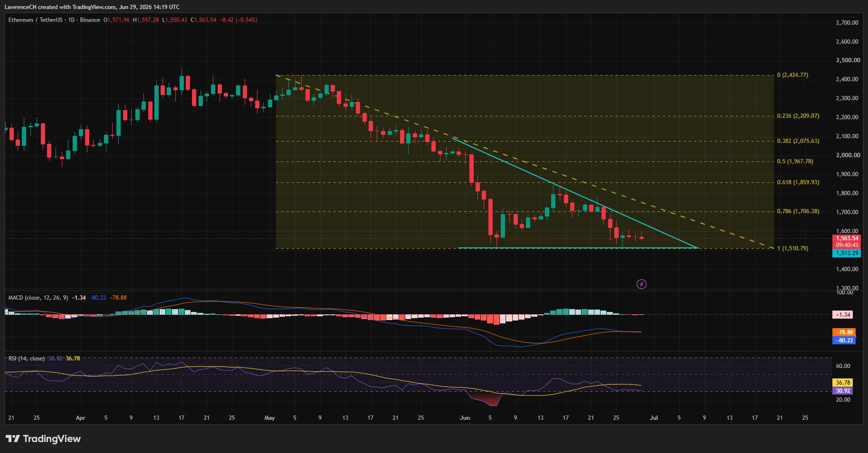Click the May label on the time axis
Screen dimensions: 868x453
coord(269,418)
